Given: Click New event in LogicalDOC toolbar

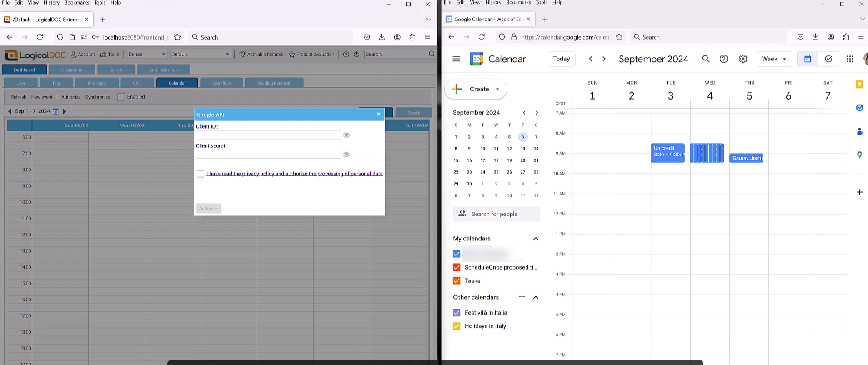Looking at the screenshot, I should 42,97.
